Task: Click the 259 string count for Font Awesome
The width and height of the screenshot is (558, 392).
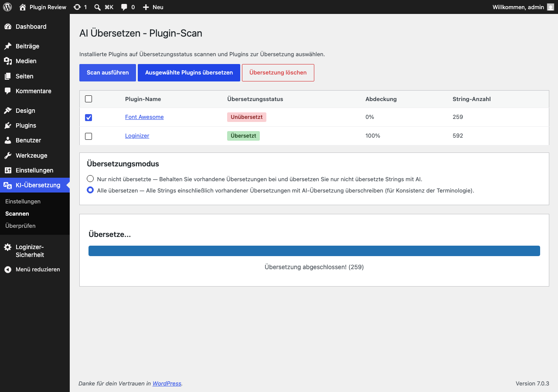Action: tap(458, 117)
